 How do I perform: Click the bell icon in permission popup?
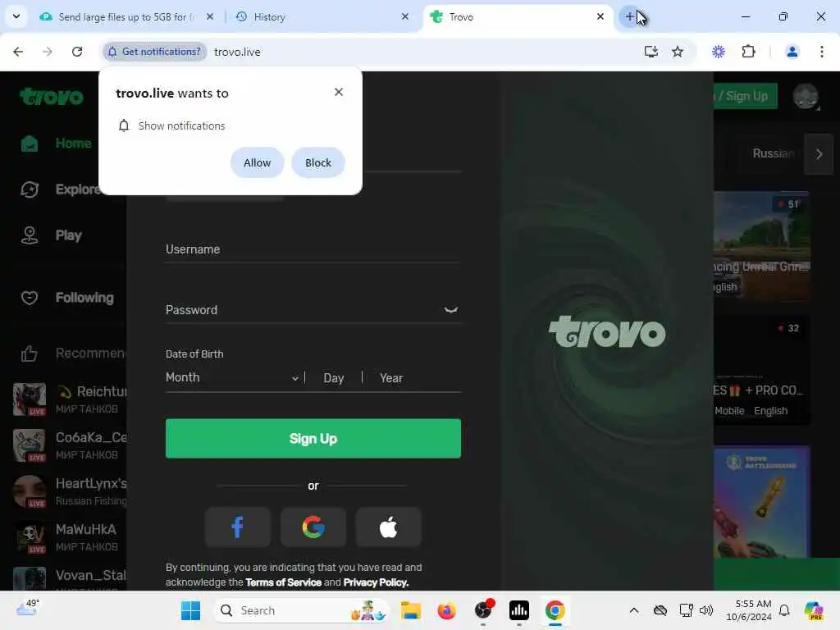(124, 126)
